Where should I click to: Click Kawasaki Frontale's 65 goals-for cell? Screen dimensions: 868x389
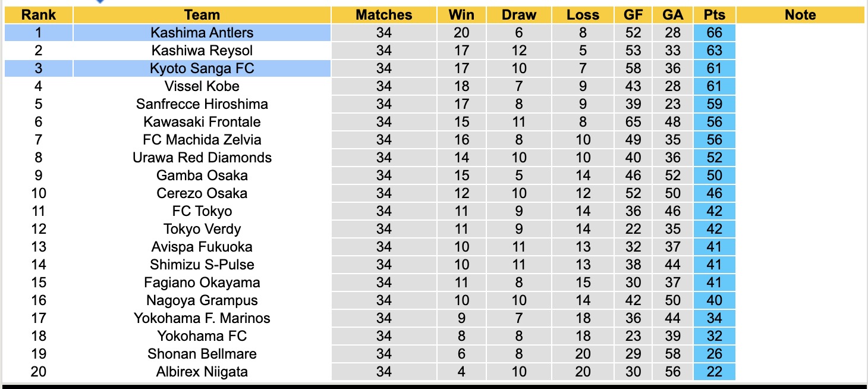pos(633,122)
